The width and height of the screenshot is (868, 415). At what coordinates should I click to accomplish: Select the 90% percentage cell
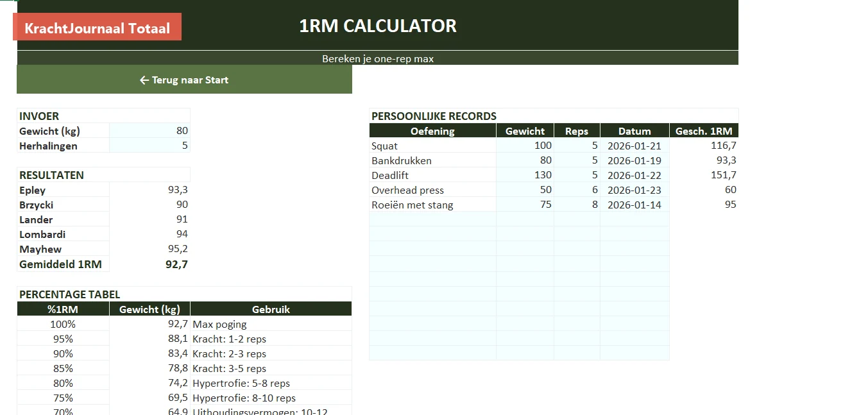coord(63,353)
